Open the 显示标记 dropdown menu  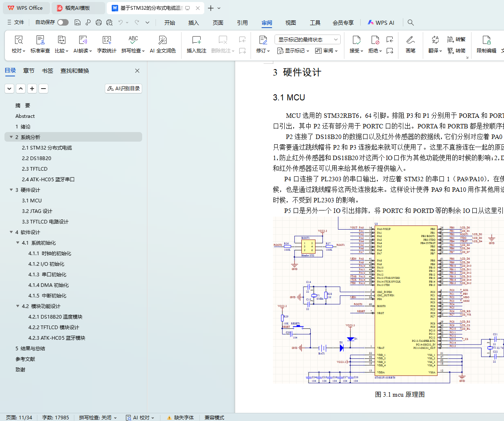tap(293, 51)
